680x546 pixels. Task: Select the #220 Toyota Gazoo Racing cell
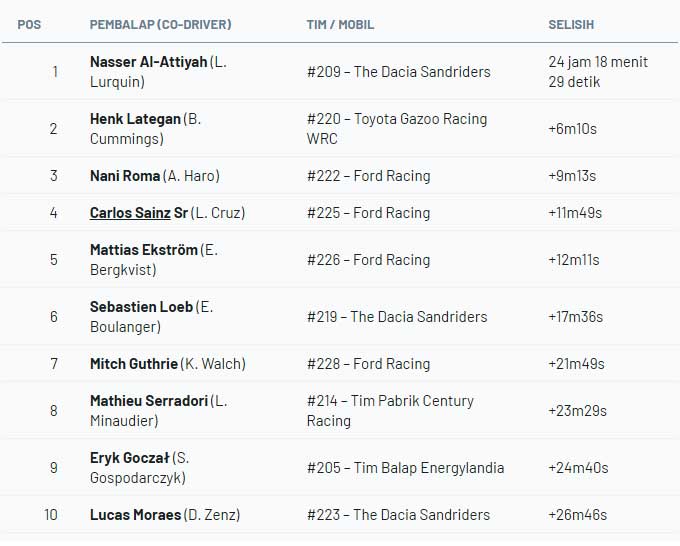[397, 129]
